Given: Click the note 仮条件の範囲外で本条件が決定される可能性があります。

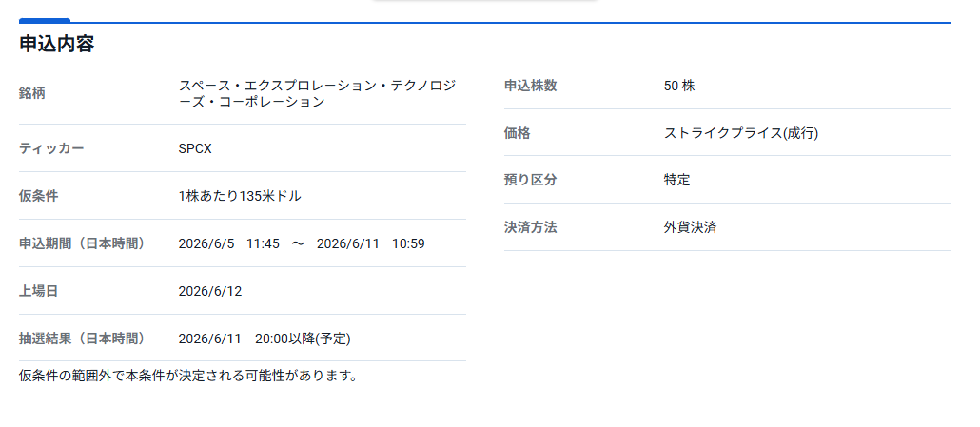Looking at the screenshot, I should (x=188, y=376).
